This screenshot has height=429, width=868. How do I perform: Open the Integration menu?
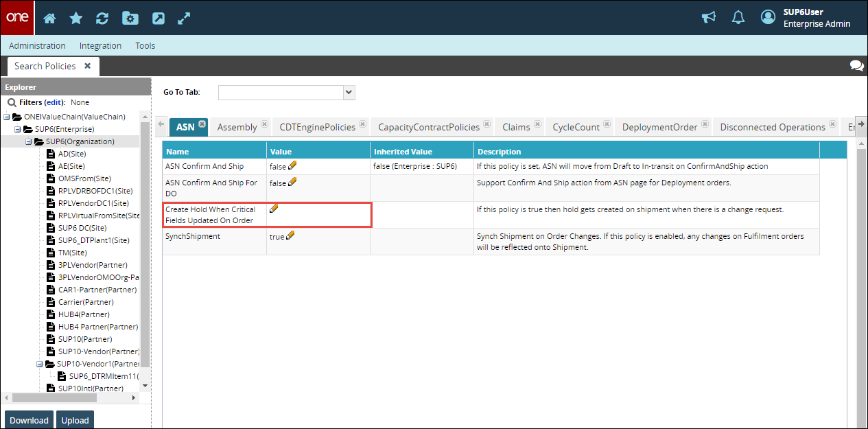pyautogui.click(x=100, y=45)
